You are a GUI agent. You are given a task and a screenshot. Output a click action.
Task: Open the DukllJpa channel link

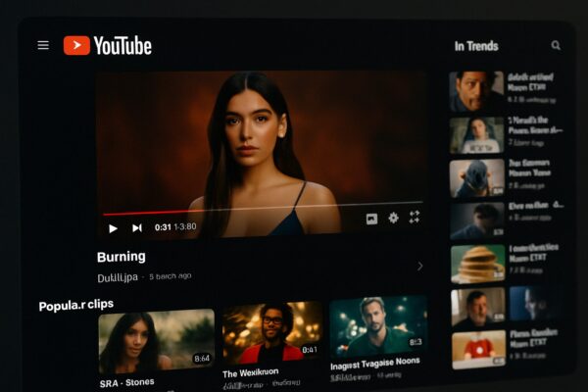(118, 278)
